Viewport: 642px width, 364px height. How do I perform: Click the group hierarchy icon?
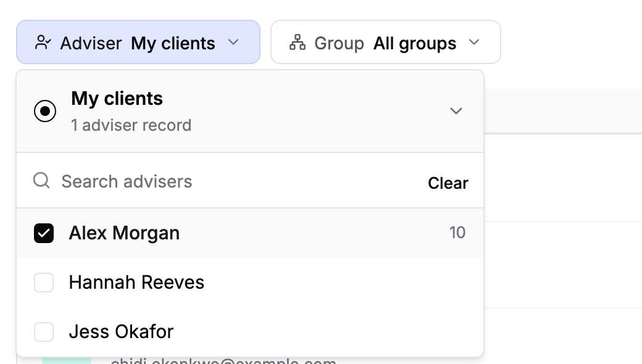tap(298, 42)
